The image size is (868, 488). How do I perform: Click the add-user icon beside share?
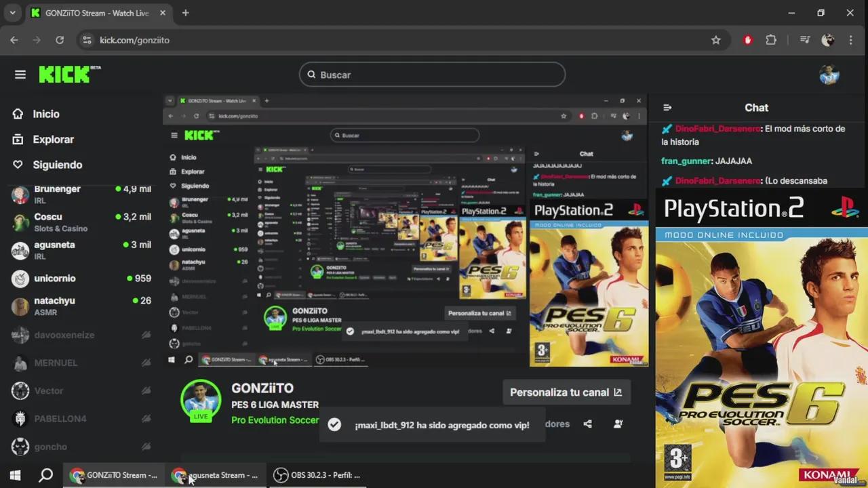(618, 424)
